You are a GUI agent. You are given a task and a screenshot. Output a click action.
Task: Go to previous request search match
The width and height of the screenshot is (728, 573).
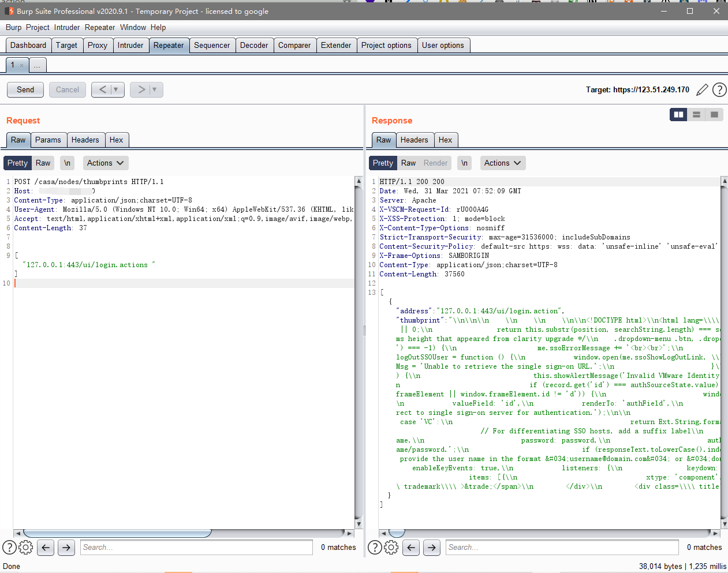click(x=46, y=547)
